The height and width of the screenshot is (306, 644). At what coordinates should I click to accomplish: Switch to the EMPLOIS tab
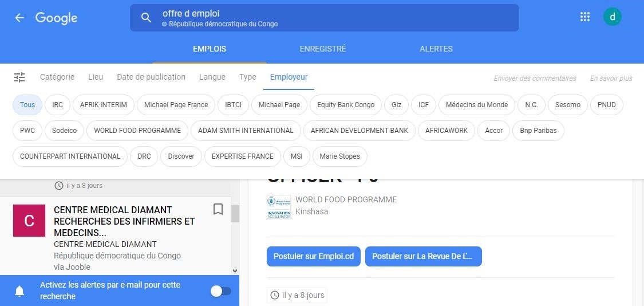(210, 49)
